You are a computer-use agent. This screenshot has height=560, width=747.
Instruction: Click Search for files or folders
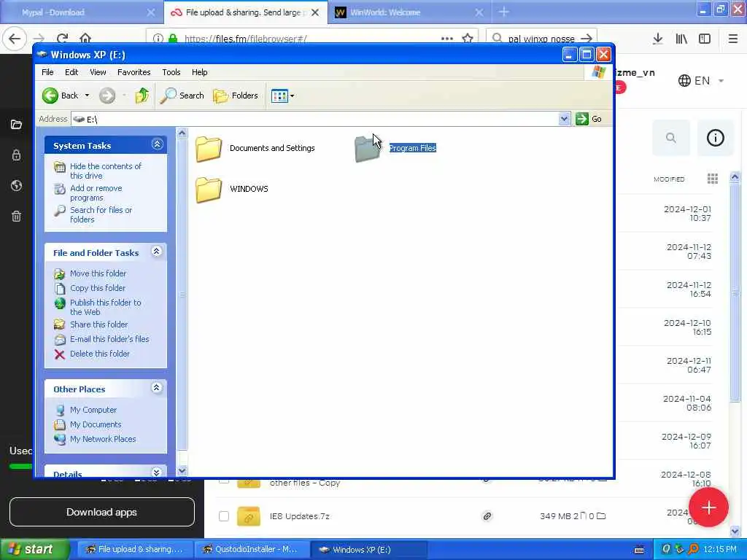pos(101,215)
